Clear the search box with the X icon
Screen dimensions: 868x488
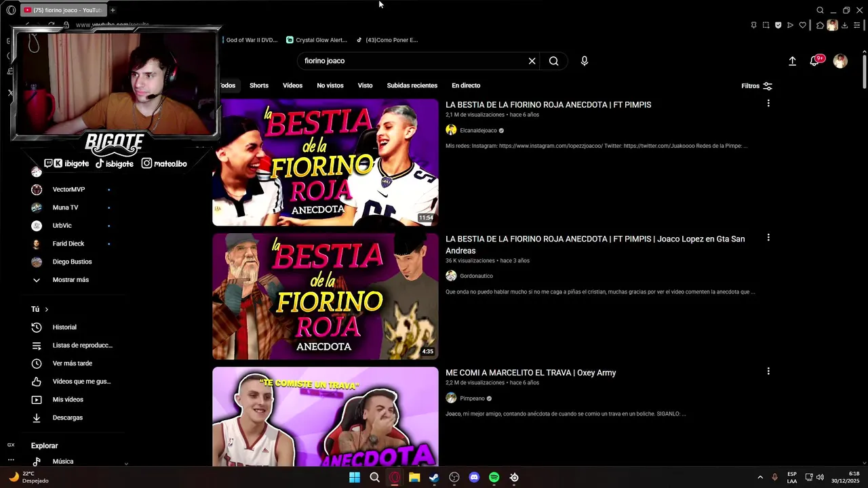(x=532, y=61)
